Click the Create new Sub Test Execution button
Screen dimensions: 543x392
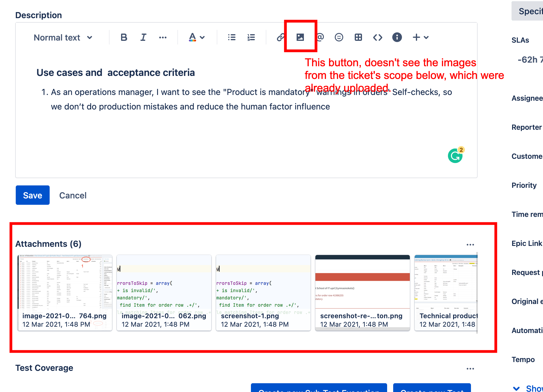[x=319, y=388]
